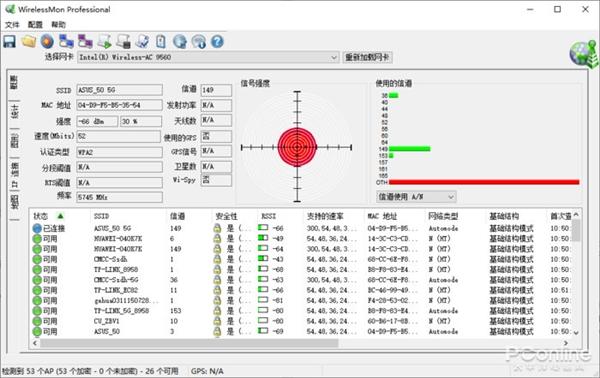Image resolution: width=600 pixels, height=378 pixels.
Task: Click the scroll down arrow of network list
Action: click(576, 333)
